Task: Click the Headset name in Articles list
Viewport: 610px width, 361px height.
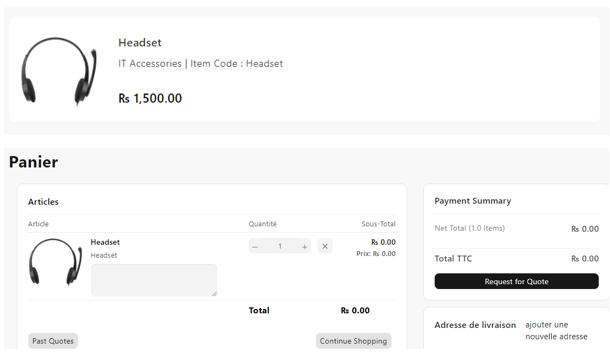Action: click(x=105, y=242)
